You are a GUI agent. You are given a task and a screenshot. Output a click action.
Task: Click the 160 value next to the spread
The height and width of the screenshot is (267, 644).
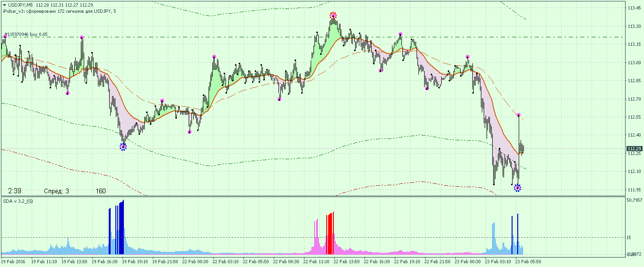click(101, 191)
